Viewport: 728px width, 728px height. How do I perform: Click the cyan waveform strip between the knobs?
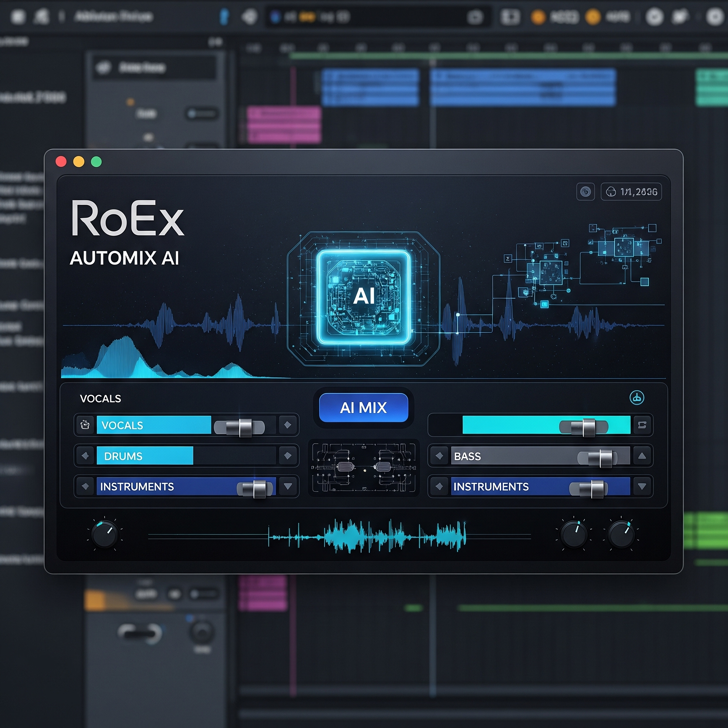tap(368, 536)
